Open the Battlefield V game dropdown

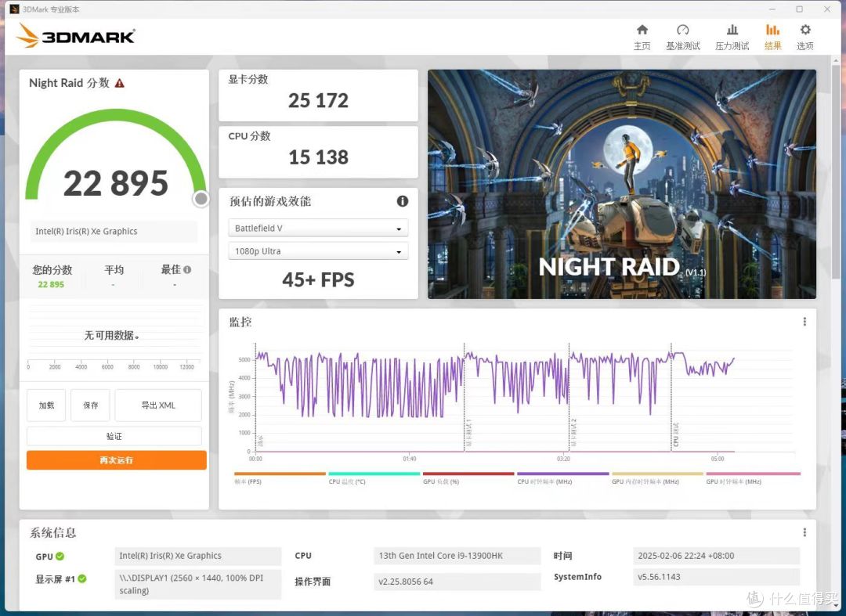[x=318, y=228]
